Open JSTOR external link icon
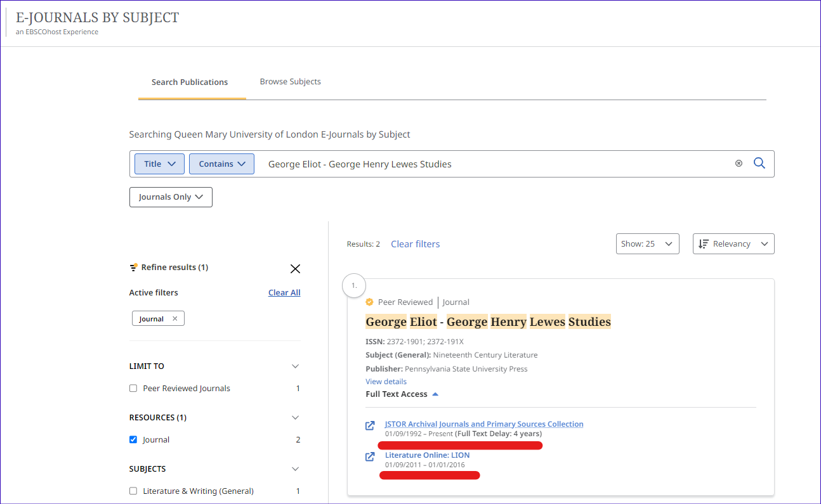The width and height of the screenshot is (821, 504). point(370,425)
